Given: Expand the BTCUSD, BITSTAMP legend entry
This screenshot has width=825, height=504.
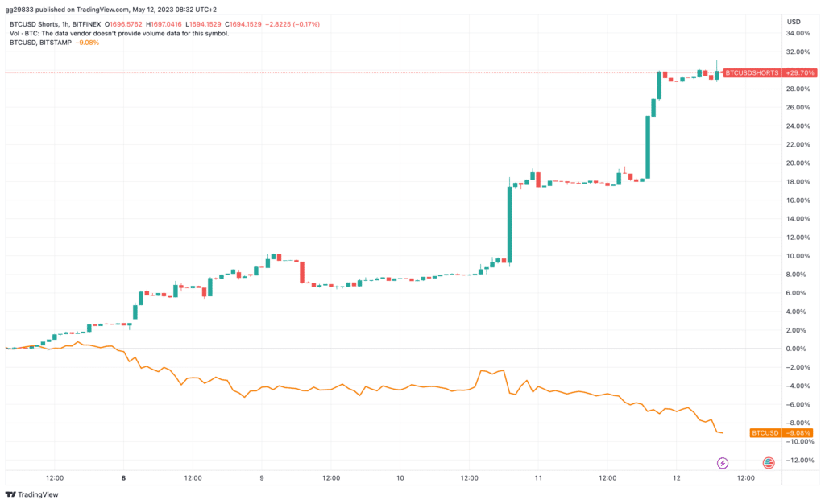Looking at the screenshot, I should coord(40,43).
